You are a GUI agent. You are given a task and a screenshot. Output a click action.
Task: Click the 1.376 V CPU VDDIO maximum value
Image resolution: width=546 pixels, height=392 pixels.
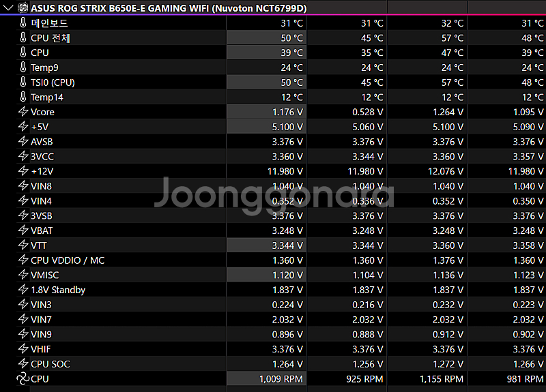tap(448, 260)
